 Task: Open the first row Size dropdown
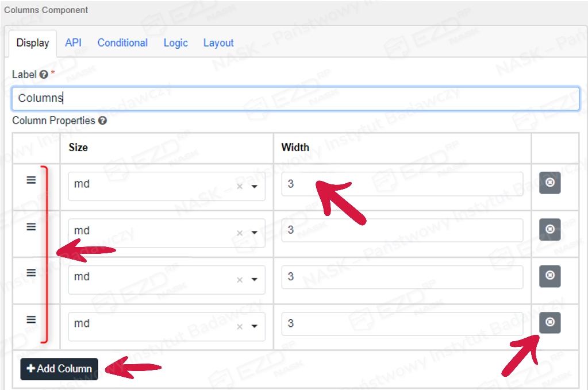[254, 187]
